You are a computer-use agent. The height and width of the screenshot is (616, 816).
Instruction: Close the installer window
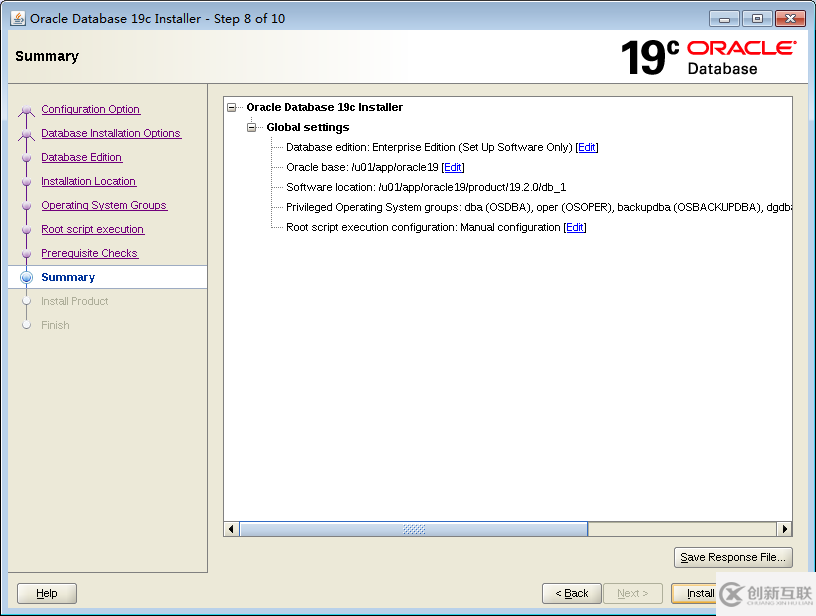(x=790, y=19)
